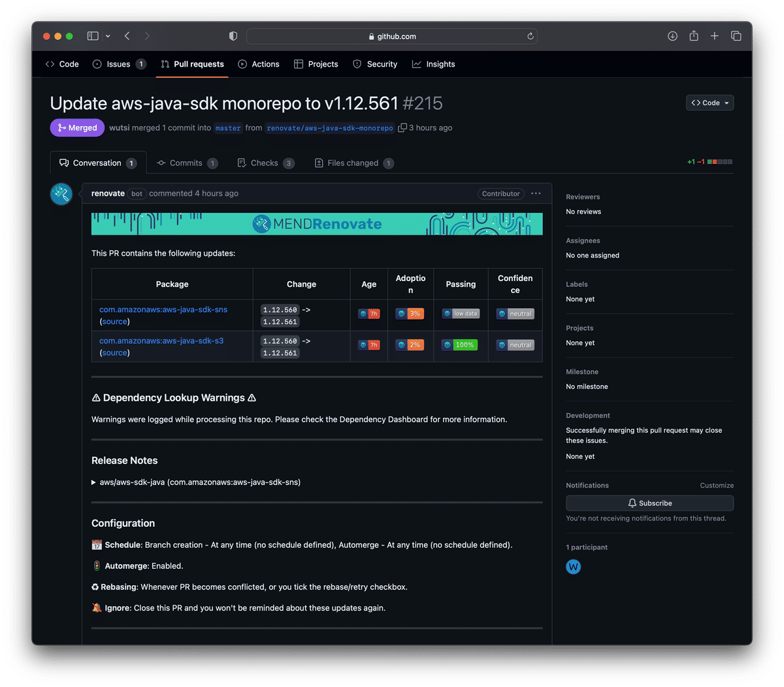Screen dimensions: 784x687
Task: Go forward in Safari history
Action: [147, 36]
